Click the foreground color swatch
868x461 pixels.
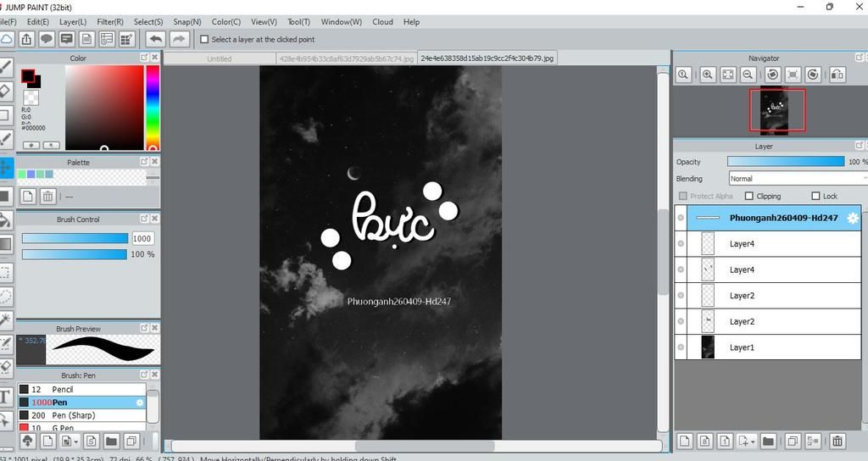coord(28,75)
